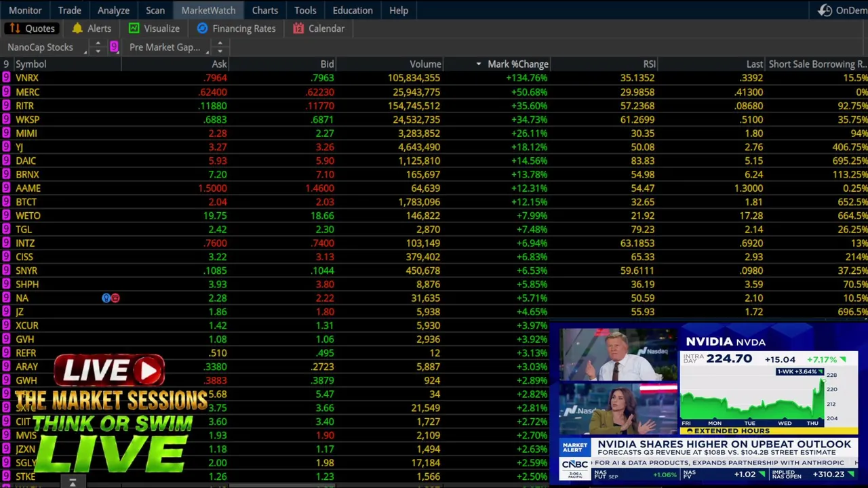Open the Calendar sub-tab

pyautogui.click(x=319, y=28)
